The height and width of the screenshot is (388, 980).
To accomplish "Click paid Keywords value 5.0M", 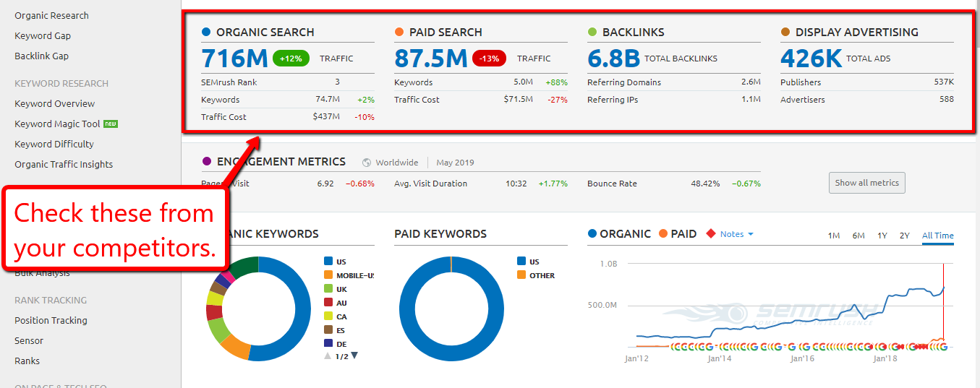I will pyautogui.click(x=524, y=82).
